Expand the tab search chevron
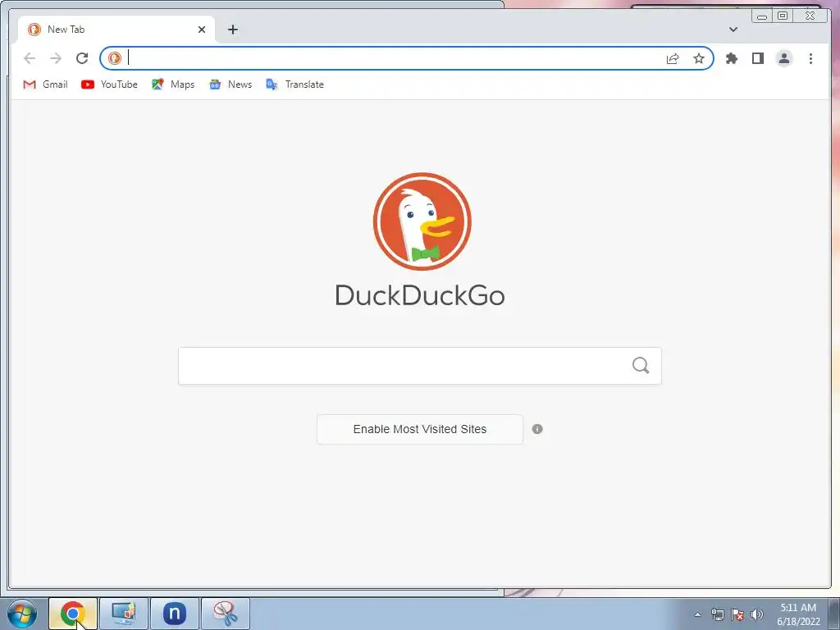Image resolution: width=840 pixels, height=630 pixels. [x=733, y=30]
